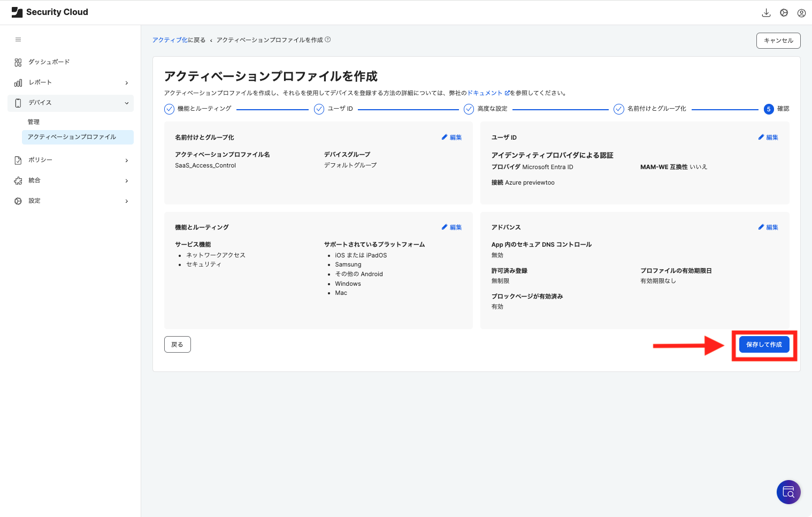
Task: Click the 無制限 value
Action: click(500, 281)
